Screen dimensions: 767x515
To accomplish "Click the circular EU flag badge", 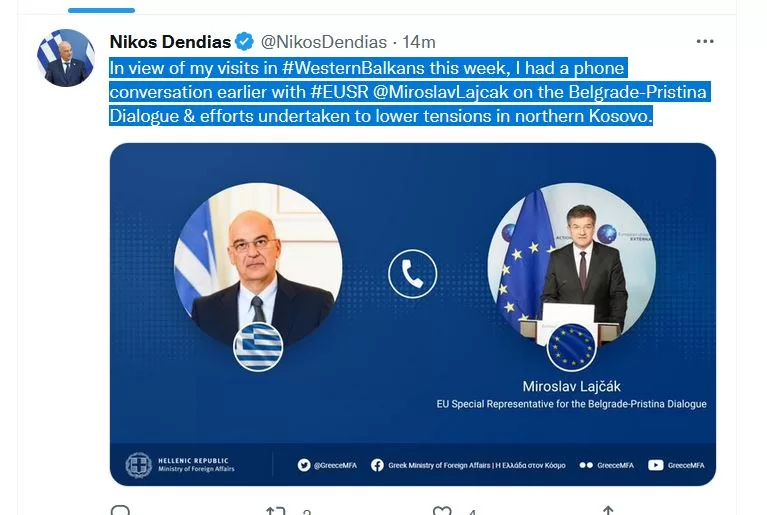I will click(x=571, y=347).
